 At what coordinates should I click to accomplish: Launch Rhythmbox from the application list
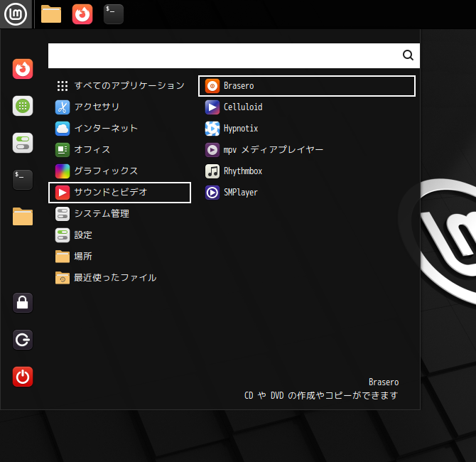pyautogui.click(x=307, y=171)
